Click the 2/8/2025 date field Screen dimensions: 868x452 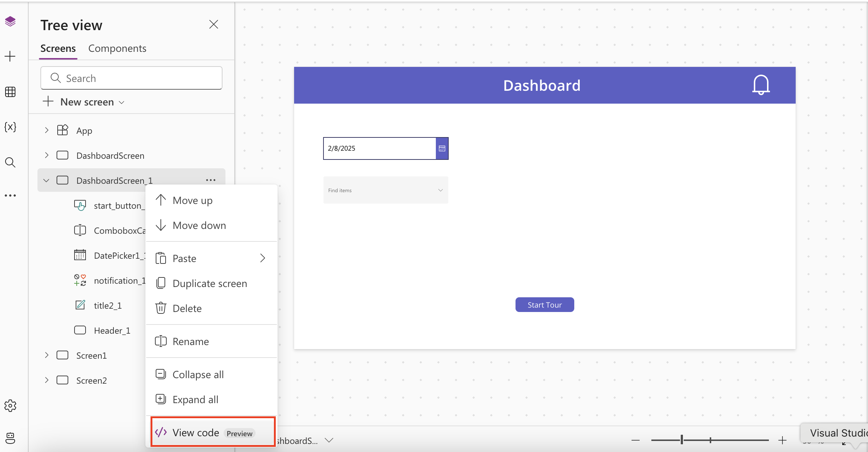pos(379,148)
